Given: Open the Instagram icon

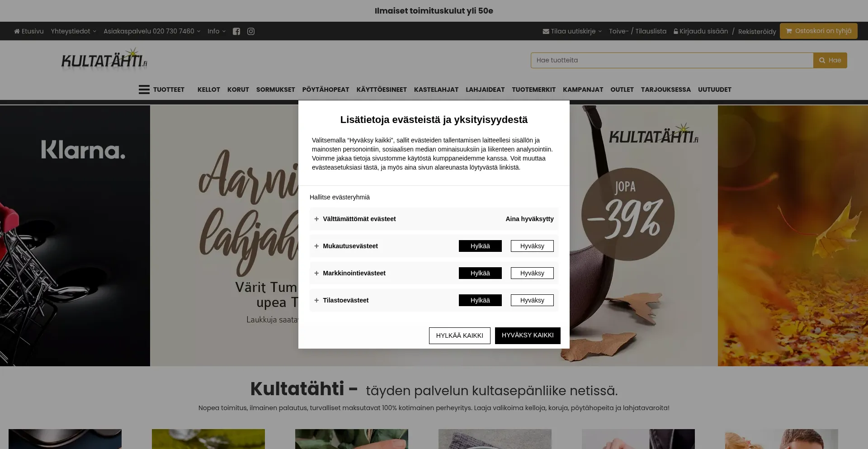Looking at the screenshot, I should click(x=251, y=31).
